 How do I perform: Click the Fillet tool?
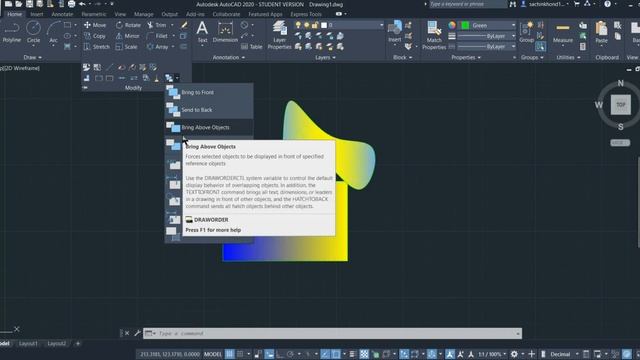tap(158, 36)
